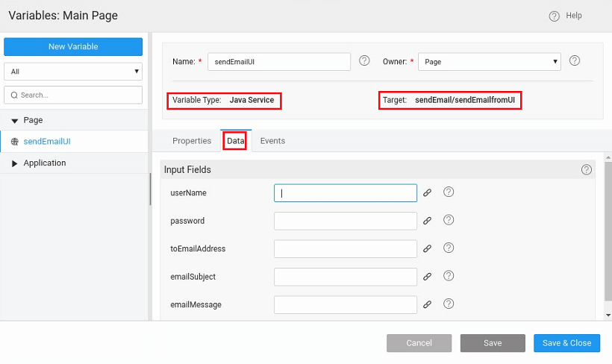612x364 pixels.
Task: Click the New Variable button
Action: click(x=73, y=46)
